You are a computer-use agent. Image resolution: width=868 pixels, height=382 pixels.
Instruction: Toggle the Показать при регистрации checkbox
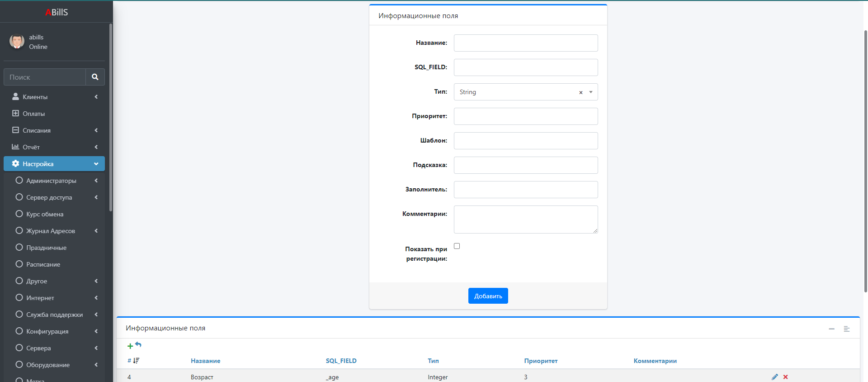point(457,246)
